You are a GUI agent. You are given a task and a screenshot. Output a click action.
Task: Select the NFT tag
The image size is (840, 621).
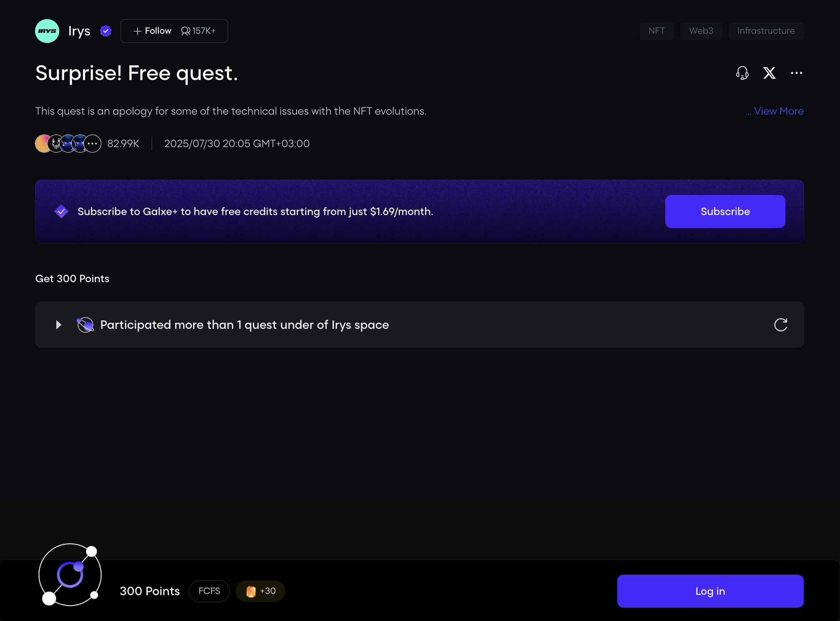(x=656, y=31)
